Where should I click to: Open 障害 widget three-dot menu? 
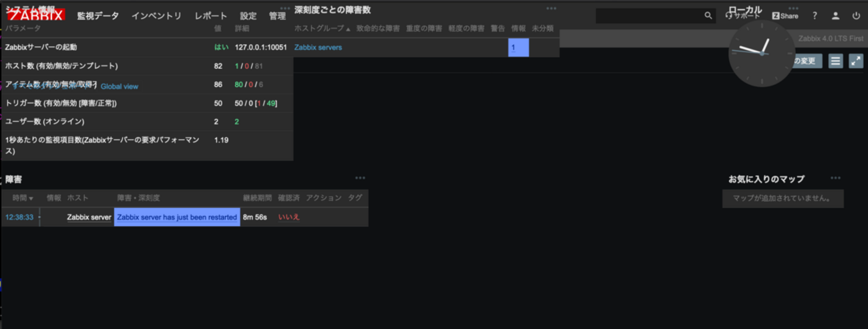coord(361,178)
